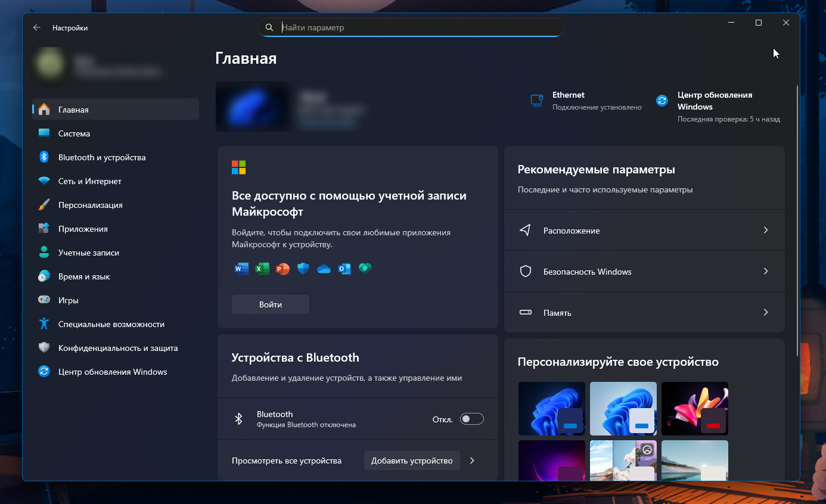The image size is (826, 504).
Task: Pick the white blossom collage theme thumbnail
Action: point(623,461)
